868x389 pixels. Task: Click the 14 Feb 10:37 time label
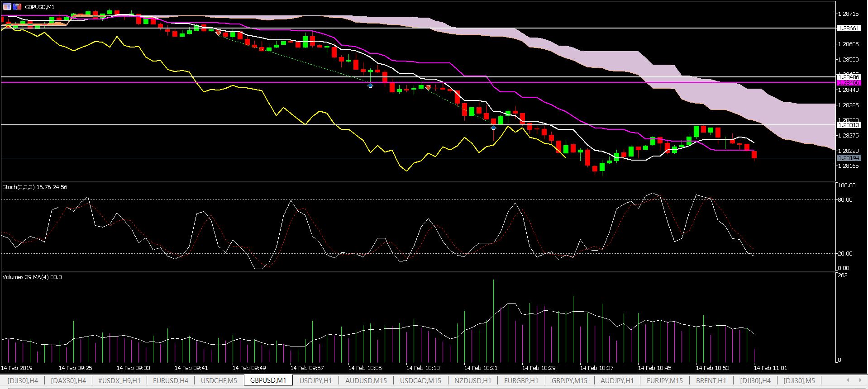(x=597, y=368)
